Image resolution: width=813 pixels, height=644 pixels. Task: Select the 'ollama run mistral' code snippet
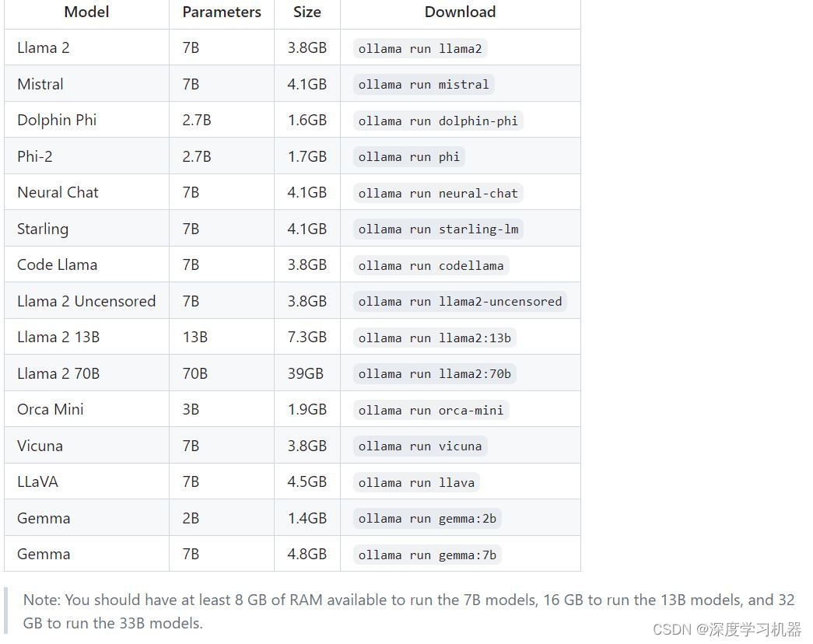coord(423,85)
